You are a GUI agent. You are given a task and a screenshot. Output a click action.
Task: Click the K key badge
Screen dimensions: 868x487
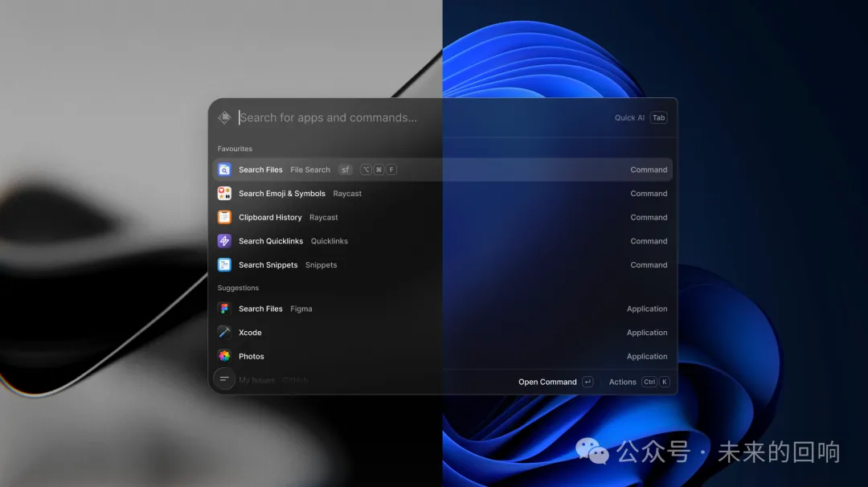point(665,382)
